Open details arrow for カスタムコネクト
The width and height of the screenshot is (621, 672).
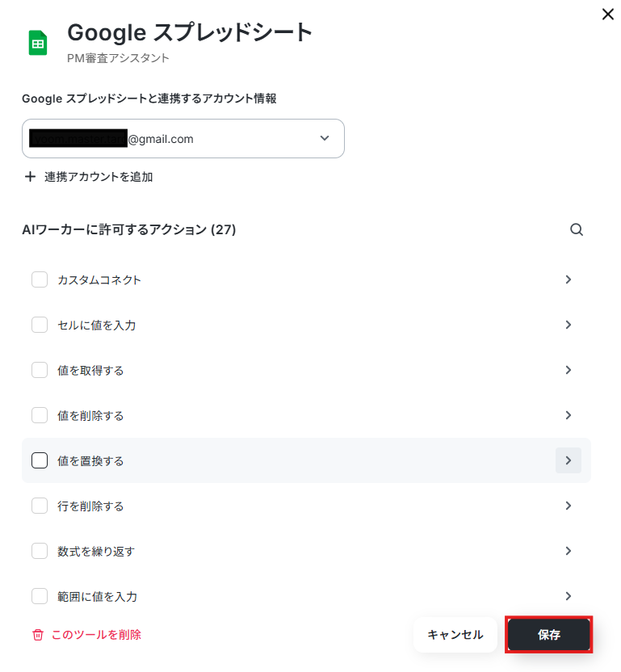(x=569, y=279)
